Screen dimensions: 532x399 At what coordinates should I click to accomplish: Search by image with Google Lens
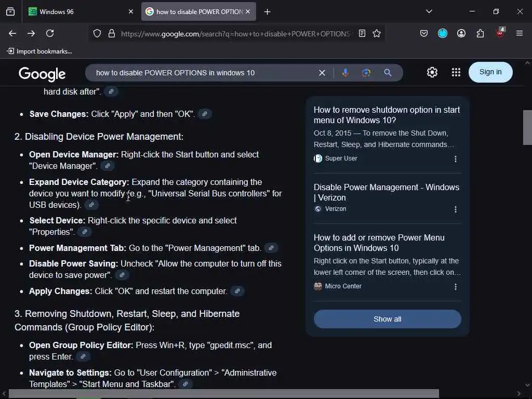click(x=366, y=73)
